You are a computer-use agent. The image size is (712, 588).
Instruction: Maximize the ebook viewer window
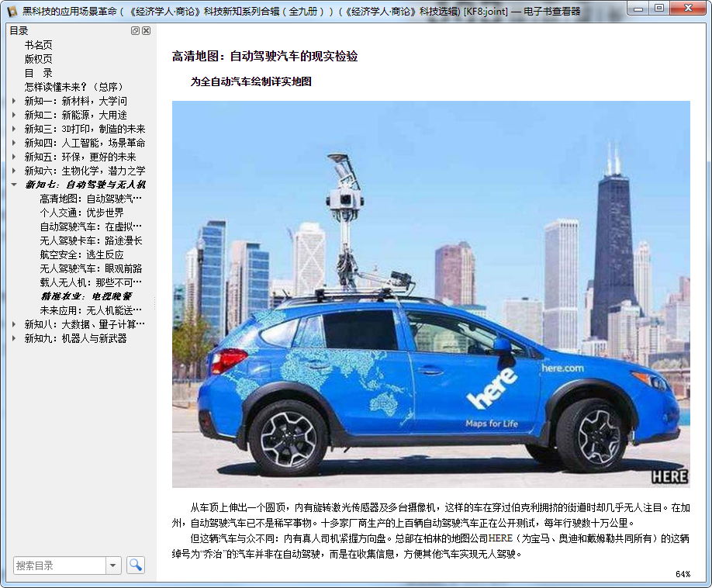[x=660, y=9]
